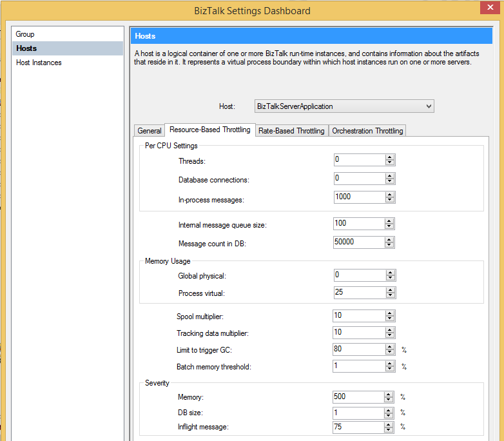Click the Severity Memory value field
The width and height of the screenshot is (504, 441).
click(x=358, y=397)
